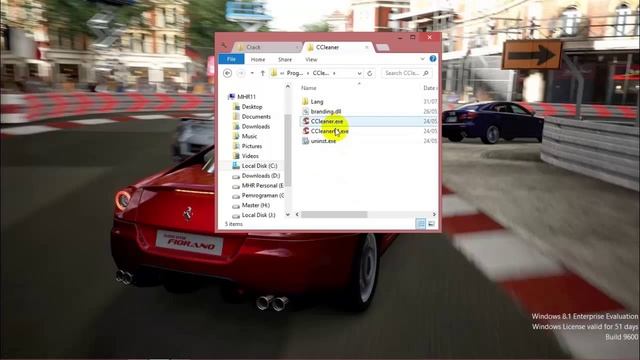The image size is (640, 360).
Task: Switch to Details view button
Action: (x=420, y=224)
